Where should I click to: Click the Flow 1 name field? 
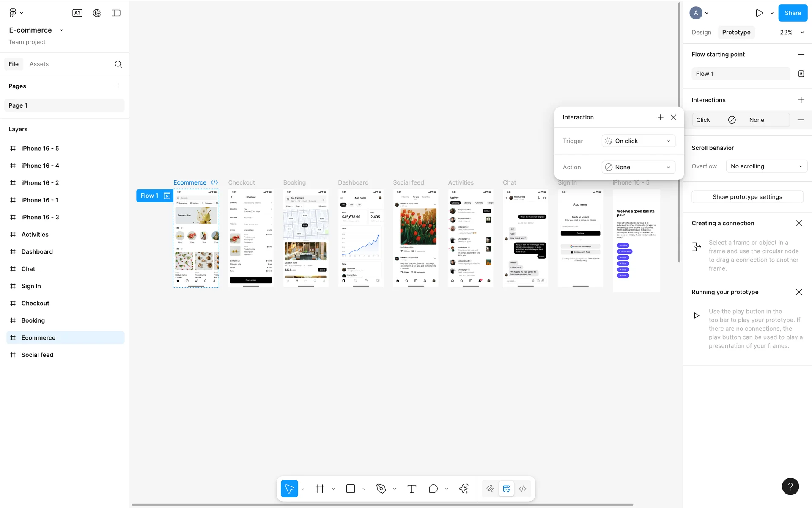tap(740, 74)
